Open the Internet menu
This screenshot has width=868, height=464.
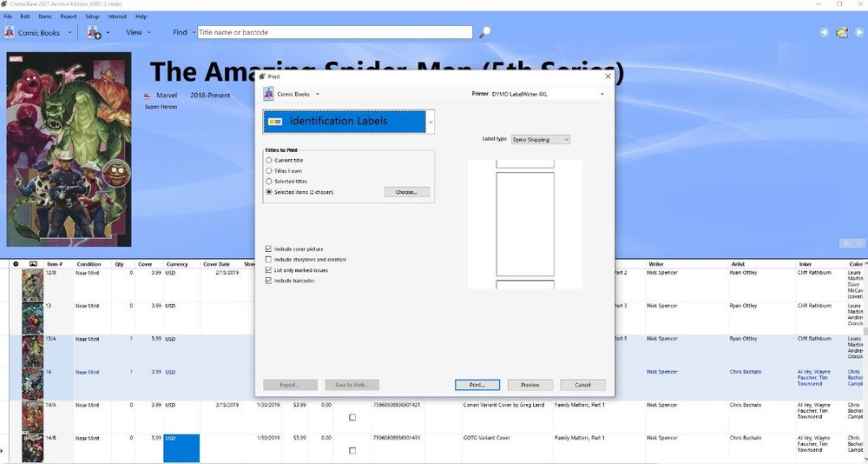point(117,17)
